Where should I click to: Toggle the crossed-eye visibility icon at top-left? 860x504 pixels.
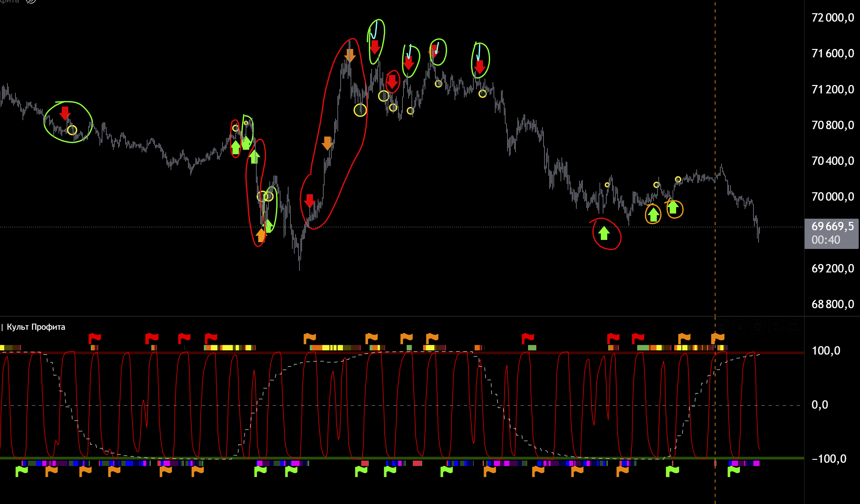(x=31, y=1)
